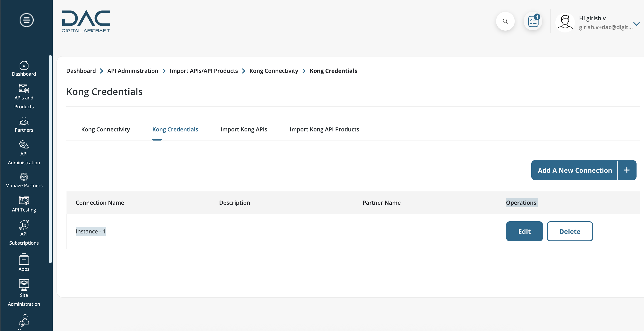This screenshot has width=644, height=331.
Task: Click the plus icon on Add Connection
Action: point(627,170)
